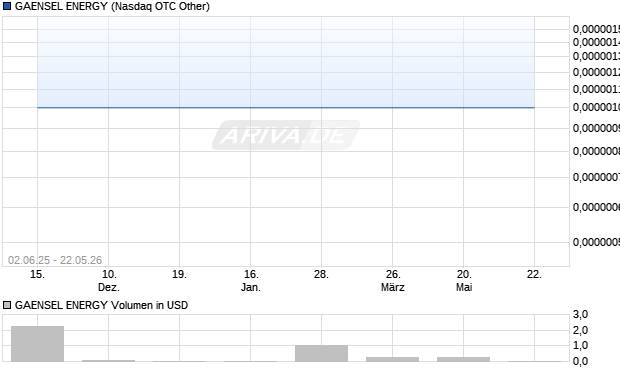Image resolution: width=620 pixels, height=371 pixels.
Task: Click the x-axis label 22.
Action: pos(535,274)
